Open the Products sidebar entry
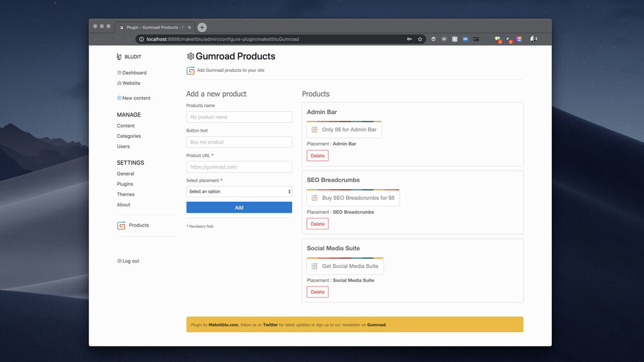Viewport: 644px width, 362px height. click(x=139, y=225)
